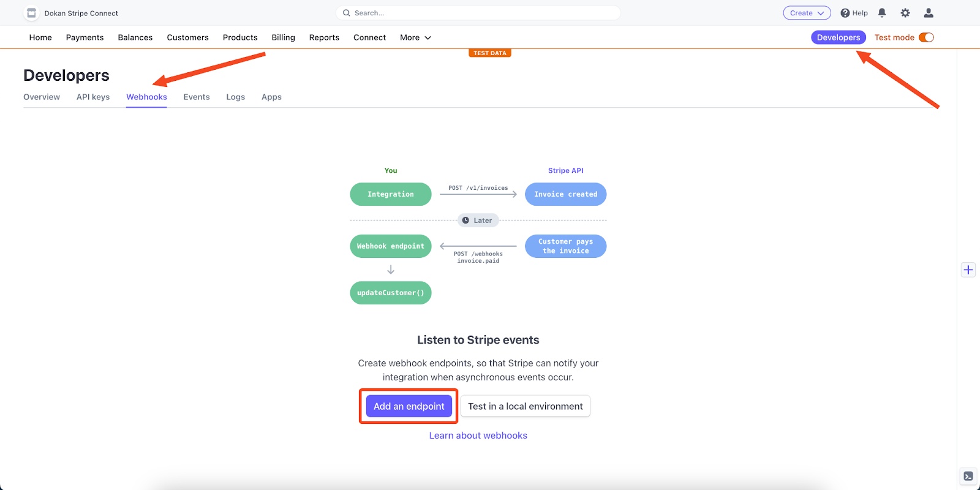This screenshot has height=490, width=980.
Task: Click the Later clock label
Action: tap(478, 221)
